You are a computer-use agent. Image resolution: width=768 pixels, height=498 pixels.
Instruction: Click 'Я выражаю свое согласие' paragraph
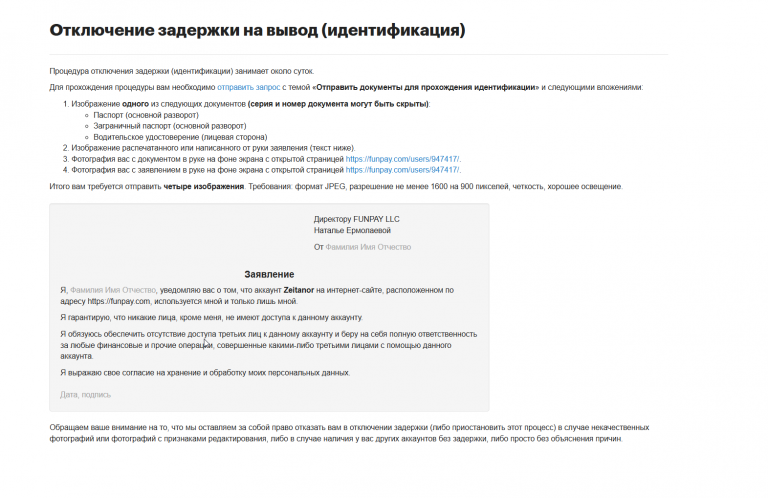205,373
